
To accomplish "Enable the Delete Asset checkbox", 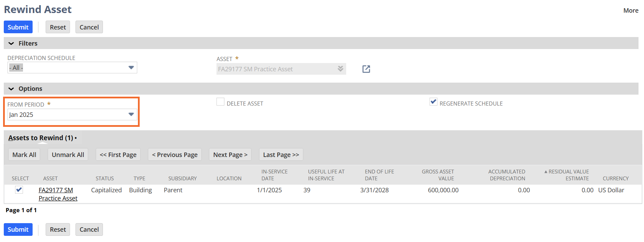I will (220, 102).
